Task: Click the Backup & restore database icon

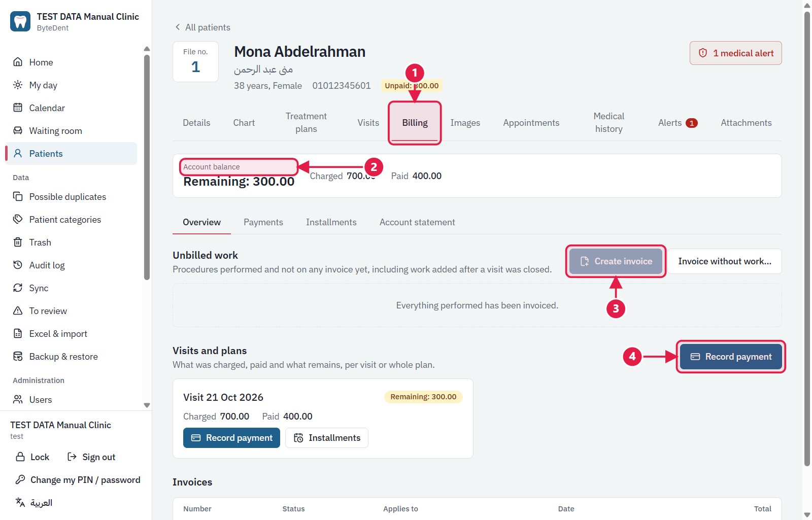Action: coord(18,356)
